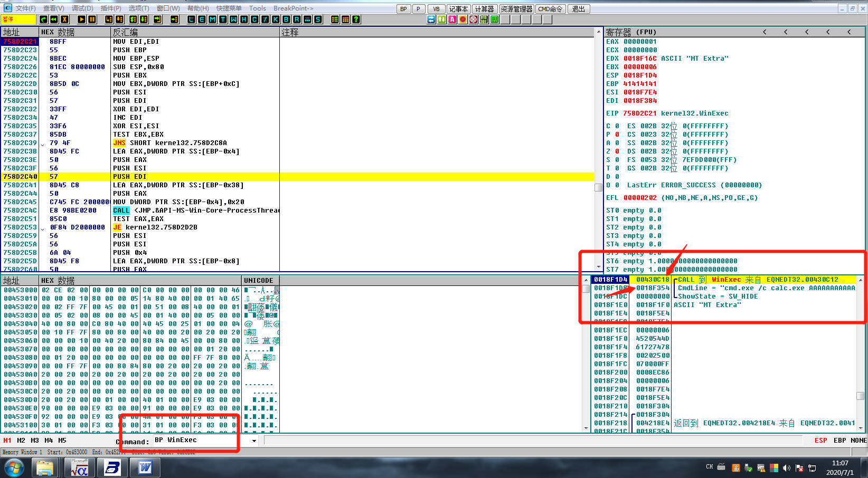Click the VB button

click(x=436, y=9)
